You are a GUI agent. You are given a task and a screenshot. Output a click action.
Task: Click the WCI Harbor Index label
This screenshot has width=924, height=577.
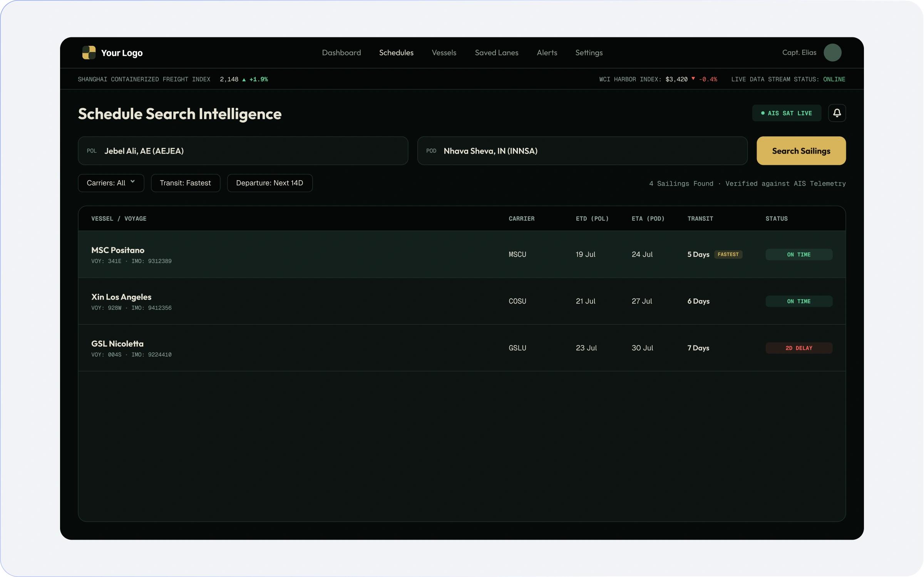tap(630, 79)
